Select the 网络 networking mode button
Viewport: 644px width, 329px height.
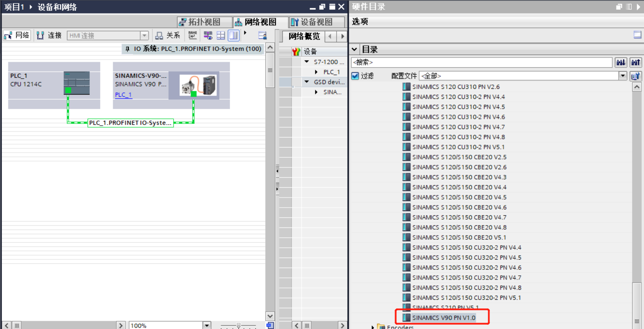(17, 36)
